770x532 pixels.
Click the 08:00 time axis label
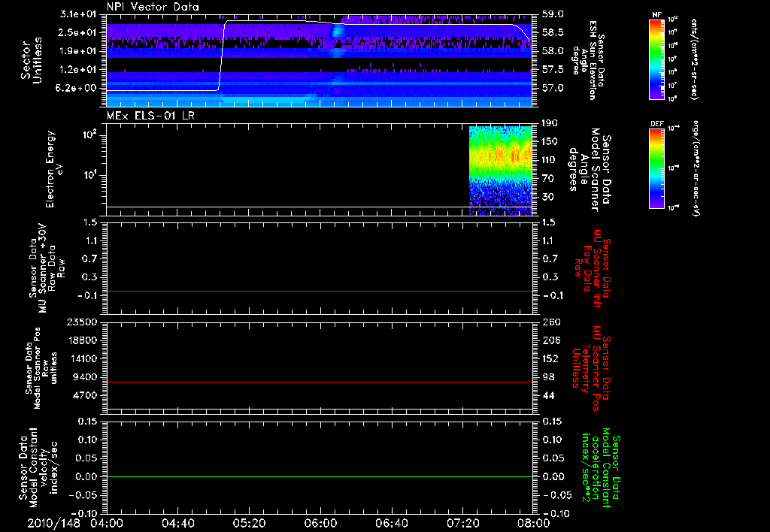[x=532, y=523]
